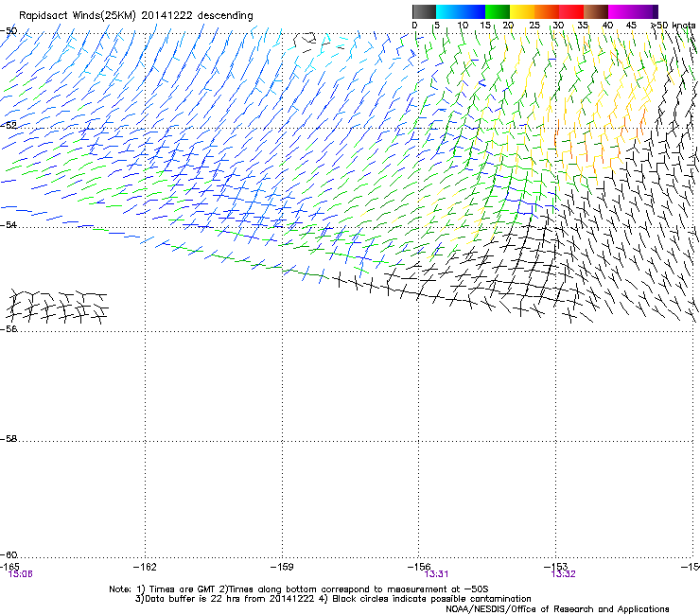
Task: Click the isolated black barb cluster near -165
Action: coord(57,307)
